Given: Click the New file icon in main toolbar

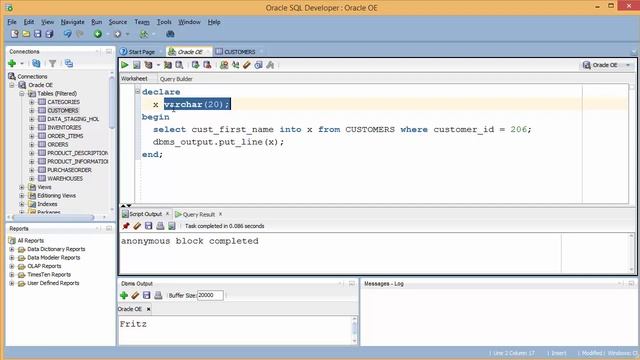Looking at the screenshot, I should point(15,34).
